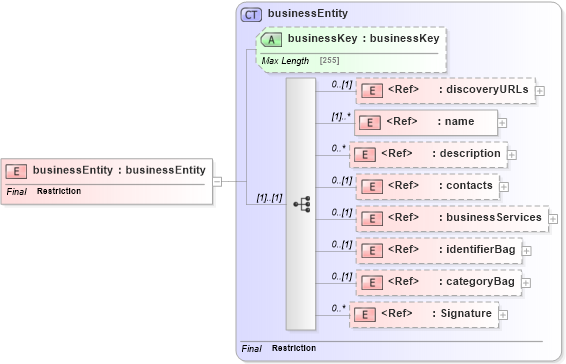Image resolution: width=566 pixels, height=364 pixels.
Task: Collapse the businessEntity root element
Action: (217, 181)
